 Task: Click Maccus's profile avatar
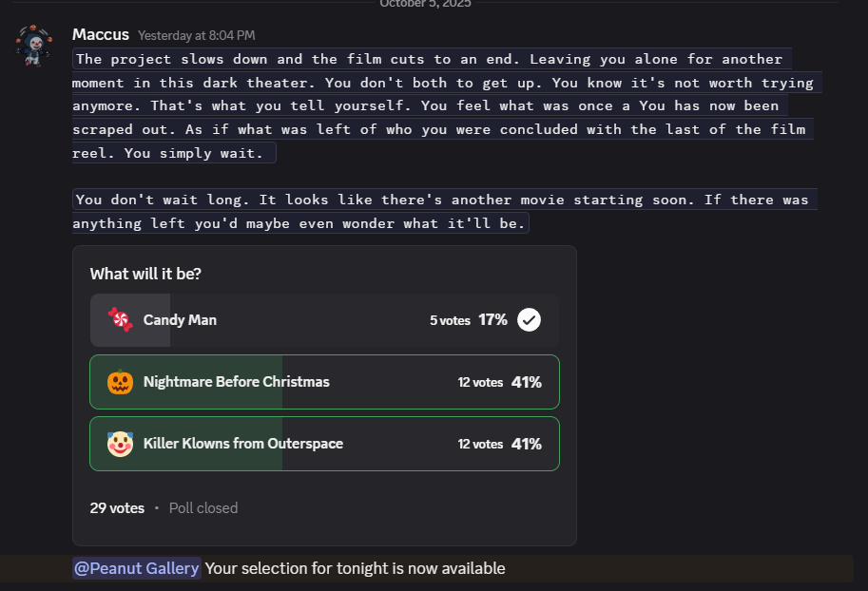(x=32, y=45)
